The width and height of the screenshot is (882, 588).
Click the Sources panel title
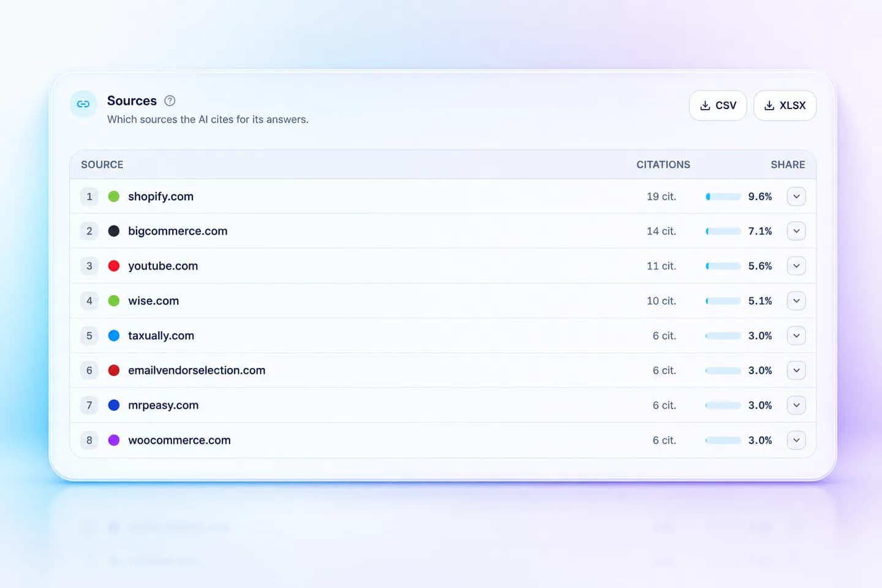pyautogui.click(x=132, y=101)
